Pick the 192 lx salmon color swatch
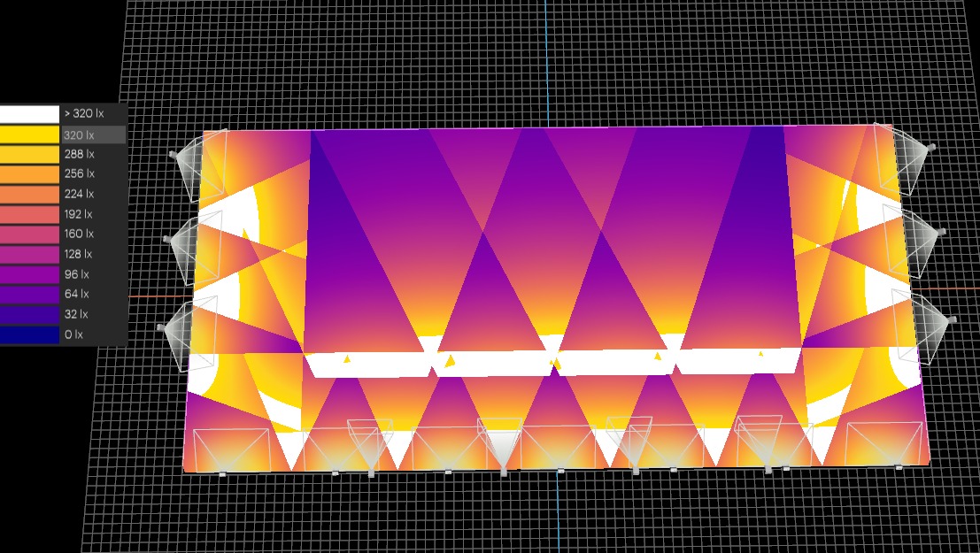980x553 pixels. pos(28,214)
